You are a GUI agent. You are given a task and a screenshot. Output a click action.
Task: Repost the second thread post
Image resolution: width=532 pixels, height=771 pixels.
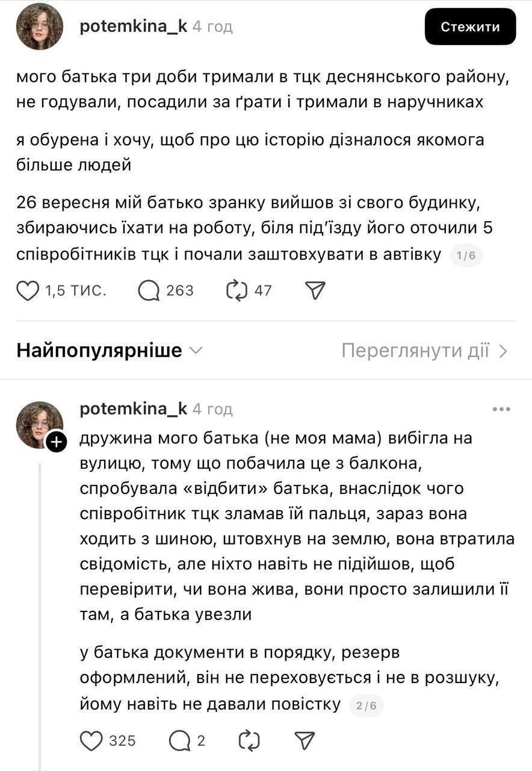249,740
